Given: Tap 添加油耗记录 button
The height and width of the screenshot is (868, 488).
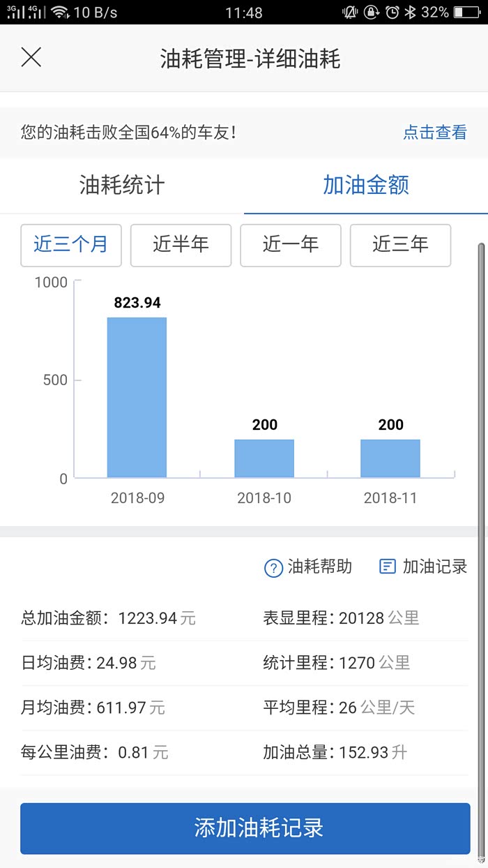Looking at the screenshot, I should 245,828.
